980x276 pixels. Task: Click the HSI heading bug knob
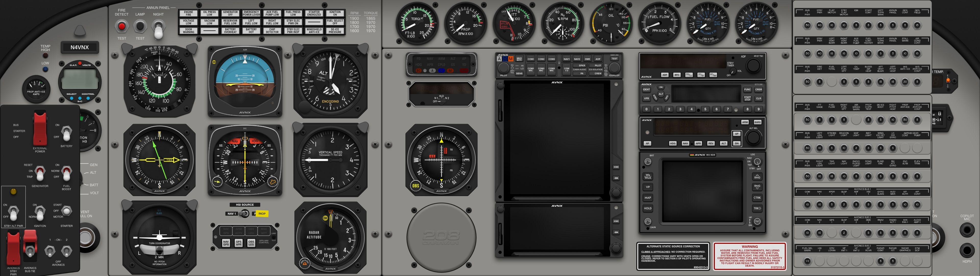coord(272,182)
